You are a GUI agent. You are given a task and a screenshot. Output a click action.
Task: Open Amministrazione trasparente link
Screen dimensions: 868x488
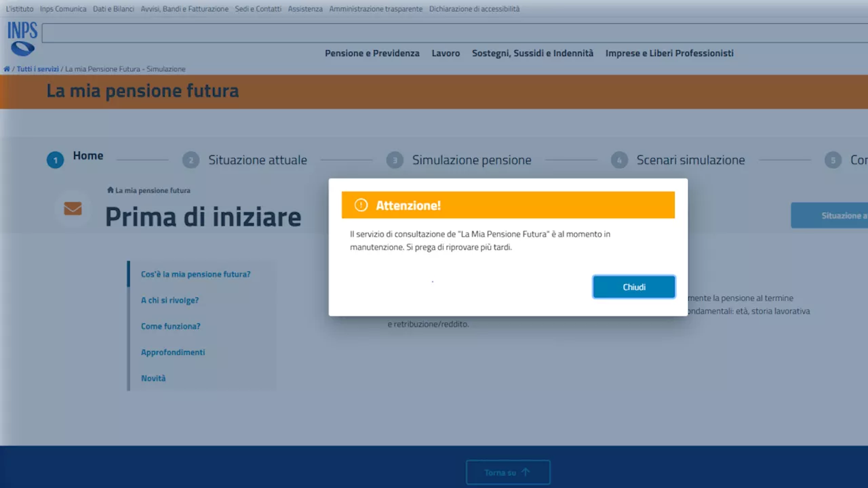(376, 9)
